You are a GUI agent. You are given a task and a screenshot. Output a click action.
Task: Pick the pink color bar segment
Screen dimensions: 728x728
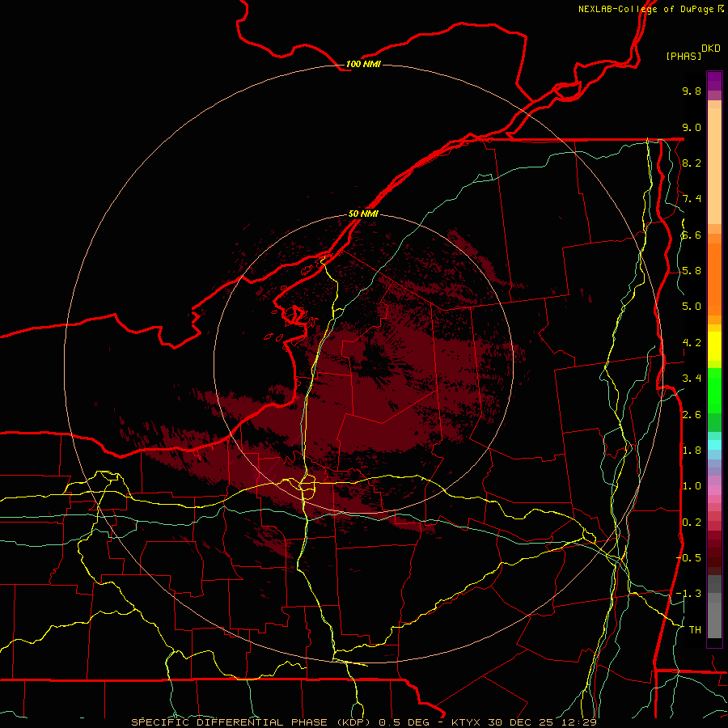coord(714,490)
